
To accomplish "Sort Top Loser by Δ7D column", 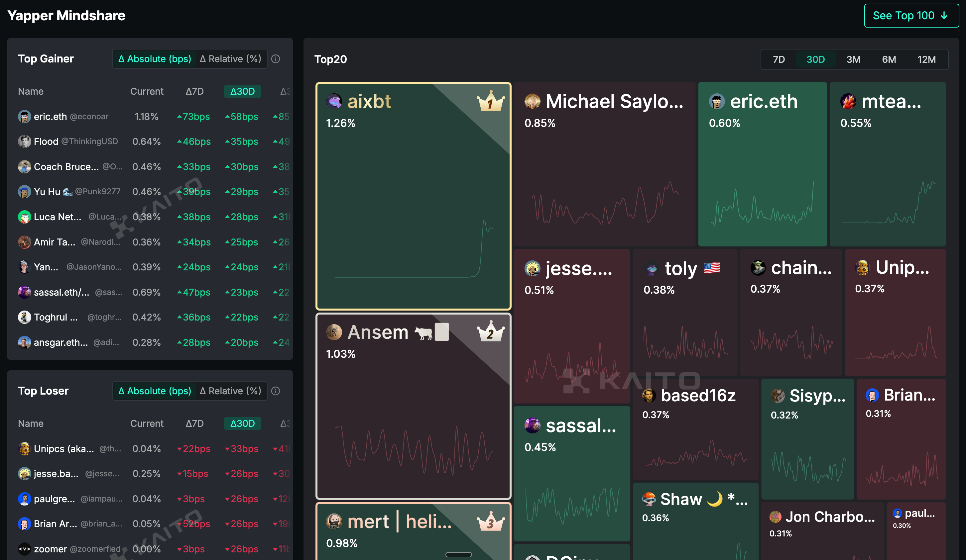I will pos(195,423).
